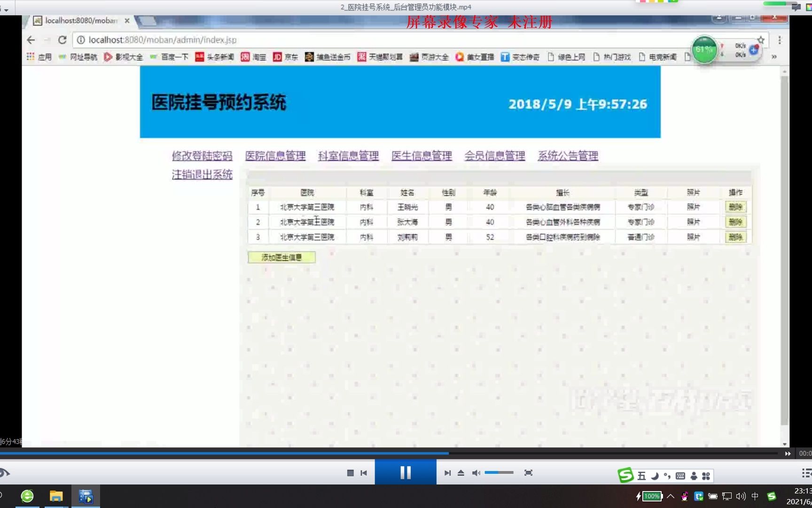Click the green 61% accelerator ball

click(704, 49)
